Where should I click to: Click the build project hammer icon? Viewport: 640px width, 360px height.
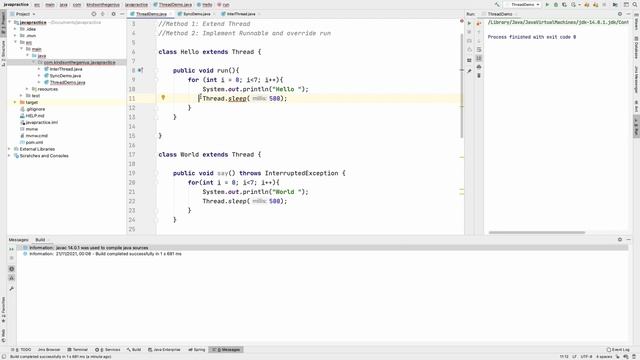497,4
